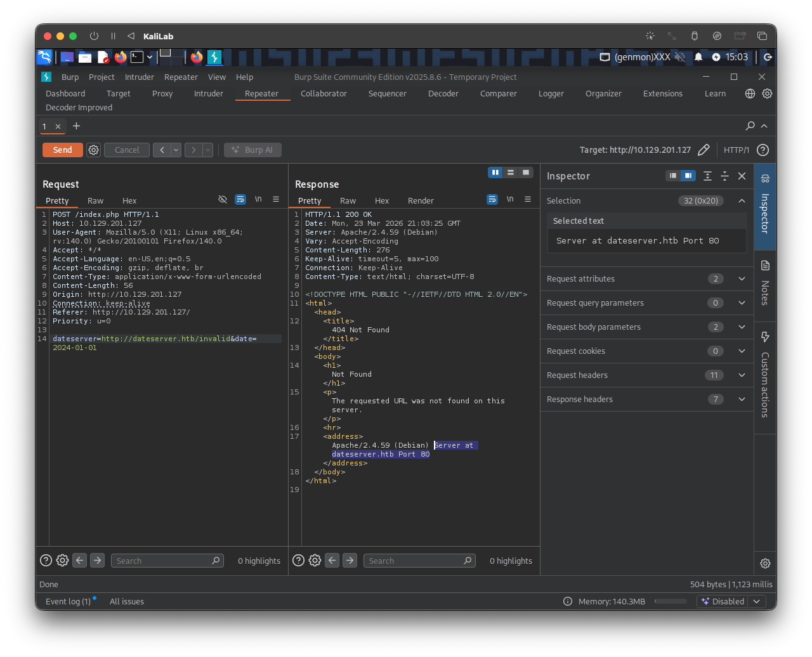
Task: Click the memory usage bar
Action: pyautogui.click(x=671, y=602)
